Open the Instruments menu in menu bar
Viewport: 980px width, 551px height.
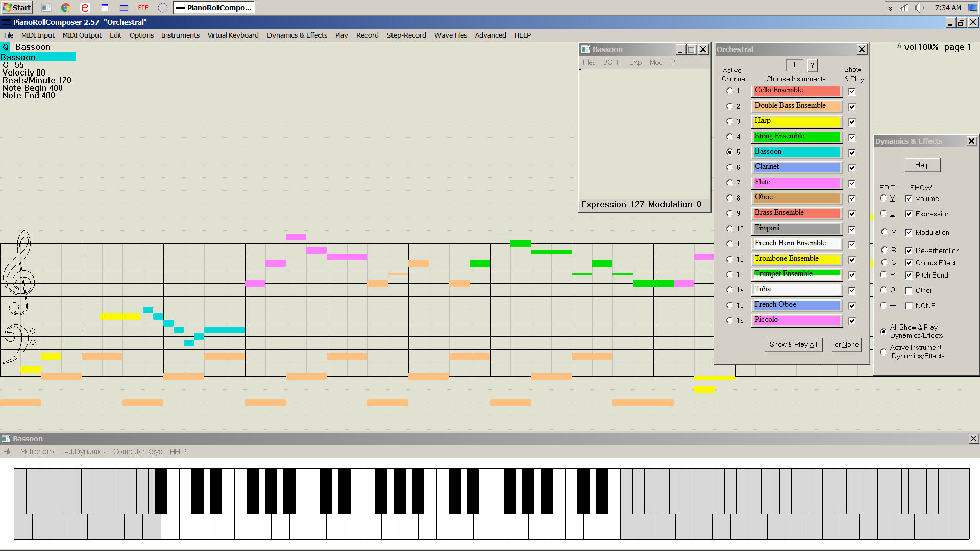(x=180, y=35)
